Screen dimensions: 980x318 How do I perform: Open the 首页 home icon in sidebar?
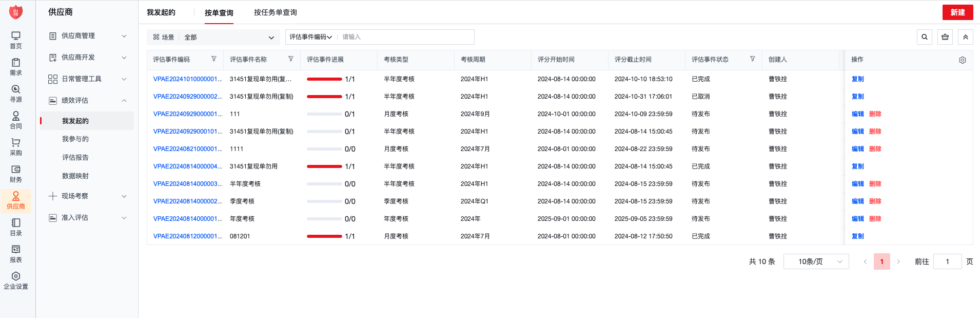coord(16,40)
